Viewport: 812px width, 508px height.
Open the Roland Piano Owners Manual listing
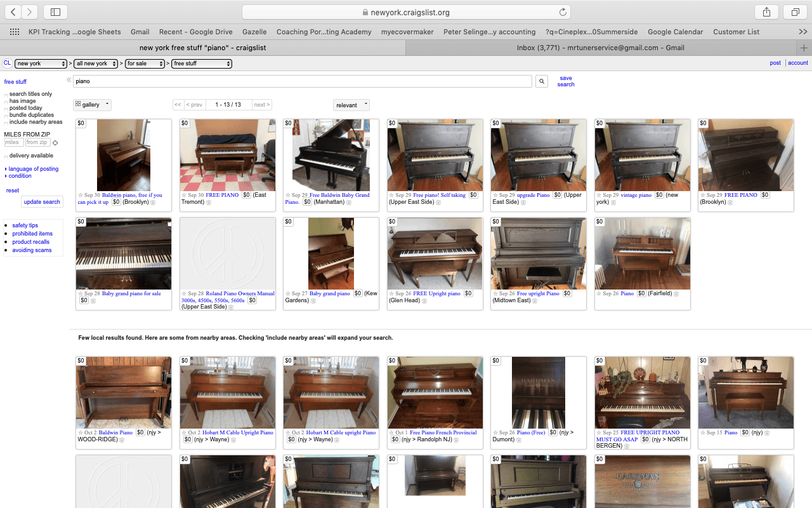coord(228,297)
